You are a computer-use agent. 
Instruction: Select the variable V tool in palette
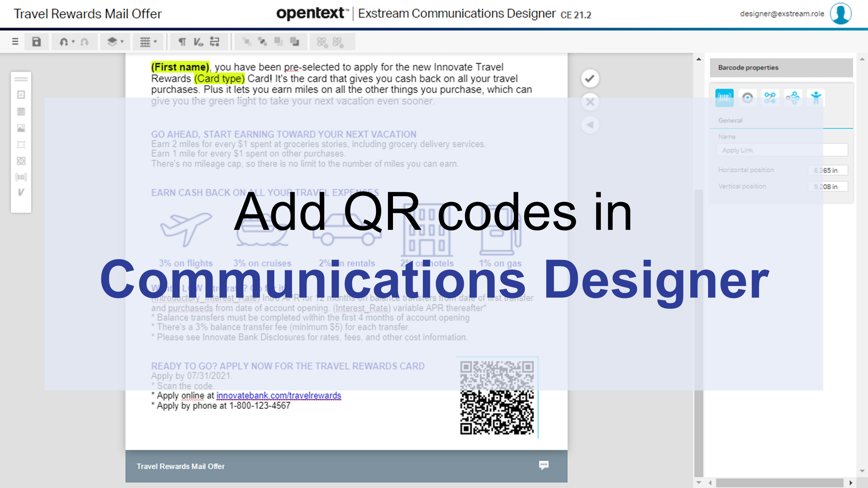(21, 192)
